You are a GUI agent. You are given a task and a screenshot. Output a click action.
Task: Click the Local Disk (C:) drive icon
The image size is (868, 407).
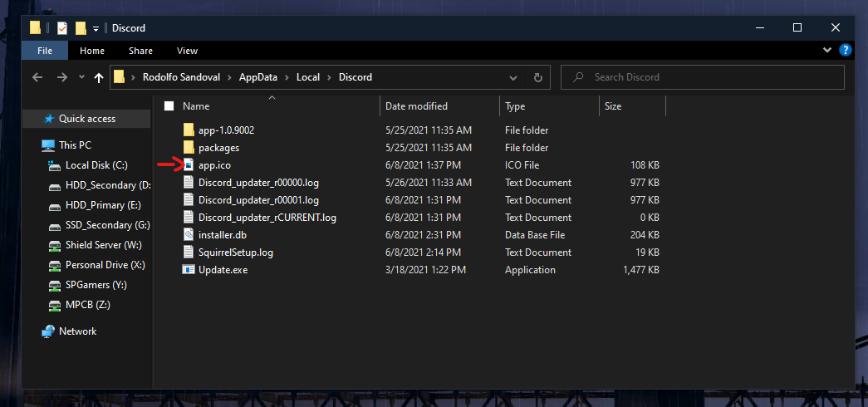pyautogui.click(x=54, y=165)
